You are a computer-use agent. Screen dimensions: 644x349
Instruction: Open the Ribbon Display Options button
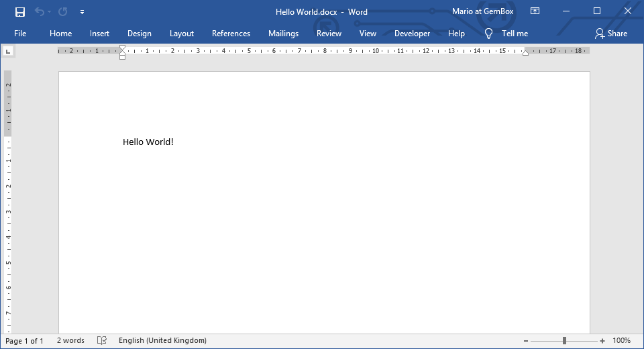(535, 11)
